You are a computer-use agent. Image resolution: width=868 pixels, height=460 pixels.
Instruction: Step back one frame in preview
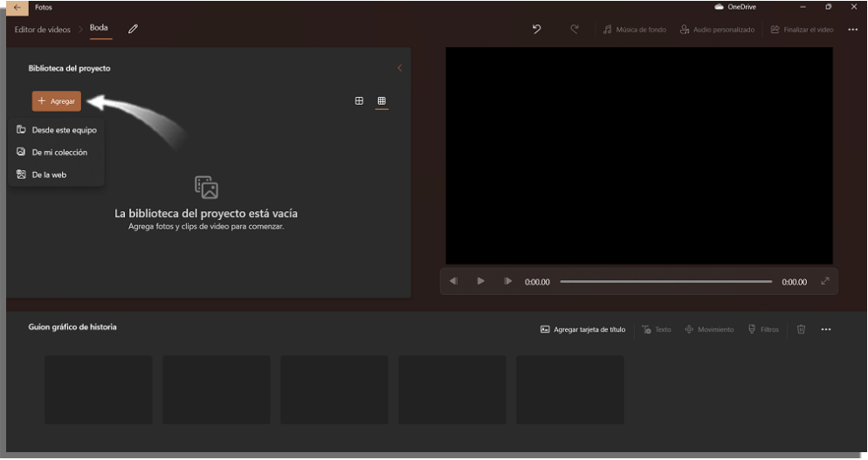tap(453, 281)
